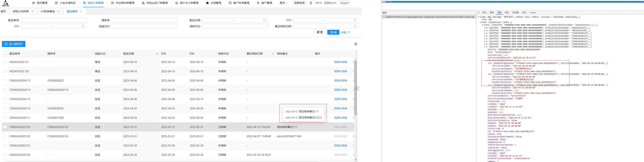Open table column settings gear
644x162 pixels.
(356, 44)
